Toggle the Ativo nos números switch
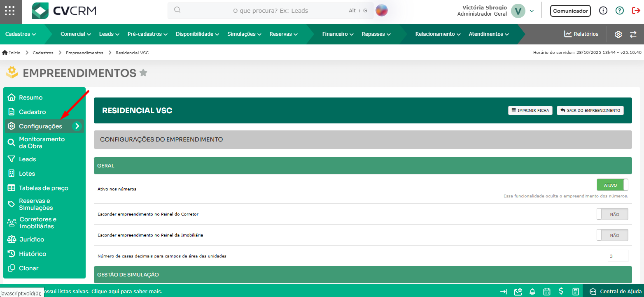Screen dimensions: 644x297 pyautogui.click(x=612, y=185)
